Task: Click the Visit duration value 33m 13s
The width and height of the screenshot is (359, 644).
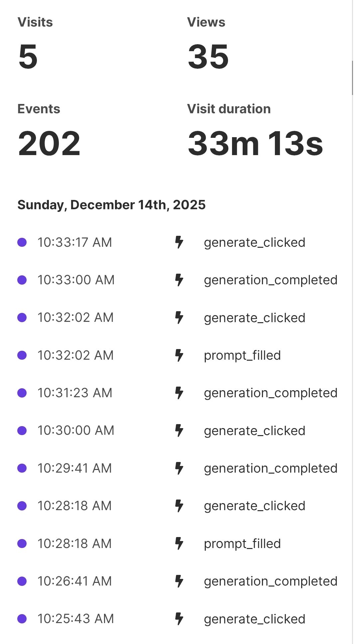Action: click(255, 143)
